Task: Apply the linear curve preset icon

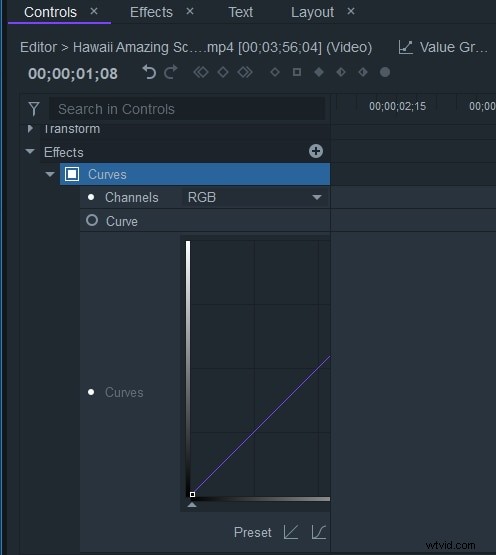Action: (291, 532)
